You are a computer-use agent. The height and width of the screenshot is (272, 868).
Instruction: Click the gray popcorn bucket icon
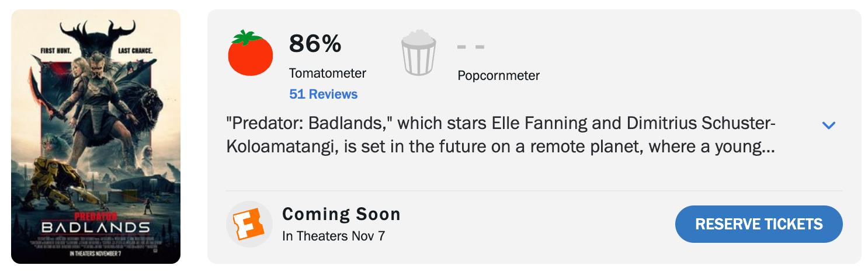pos(418,54)
